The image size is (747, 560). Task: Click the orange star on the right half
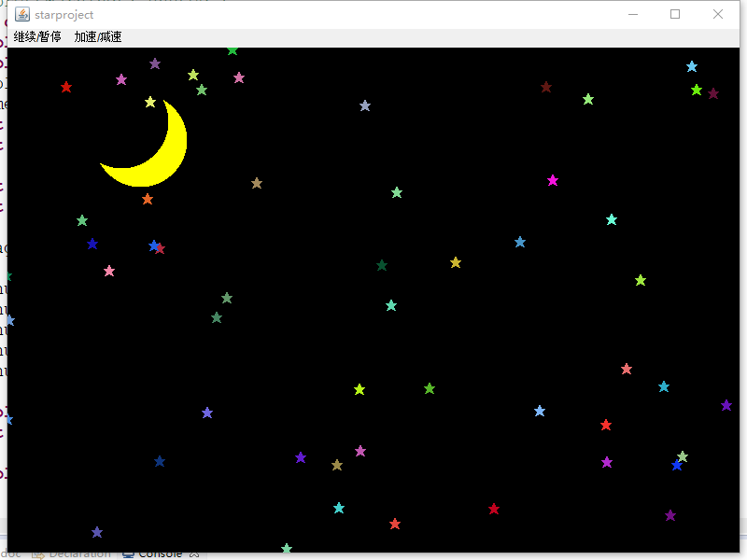(x=626, y=369)
